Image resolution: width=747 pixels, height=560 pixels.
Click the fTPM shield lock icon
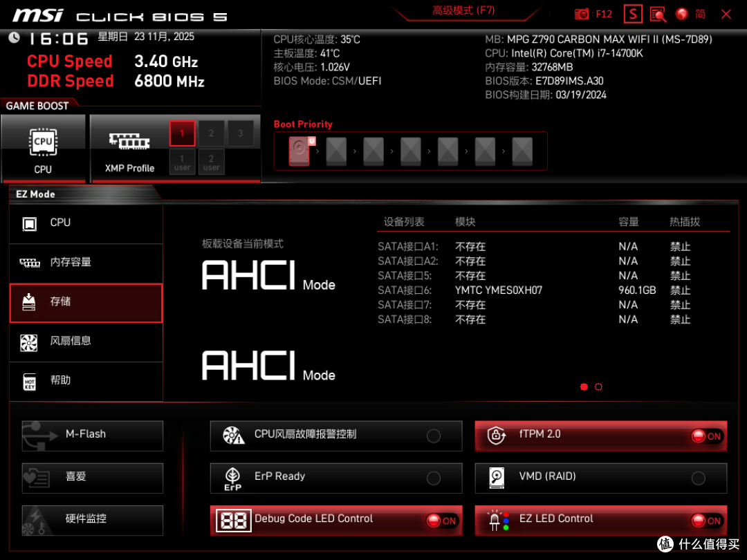(497, 435)
